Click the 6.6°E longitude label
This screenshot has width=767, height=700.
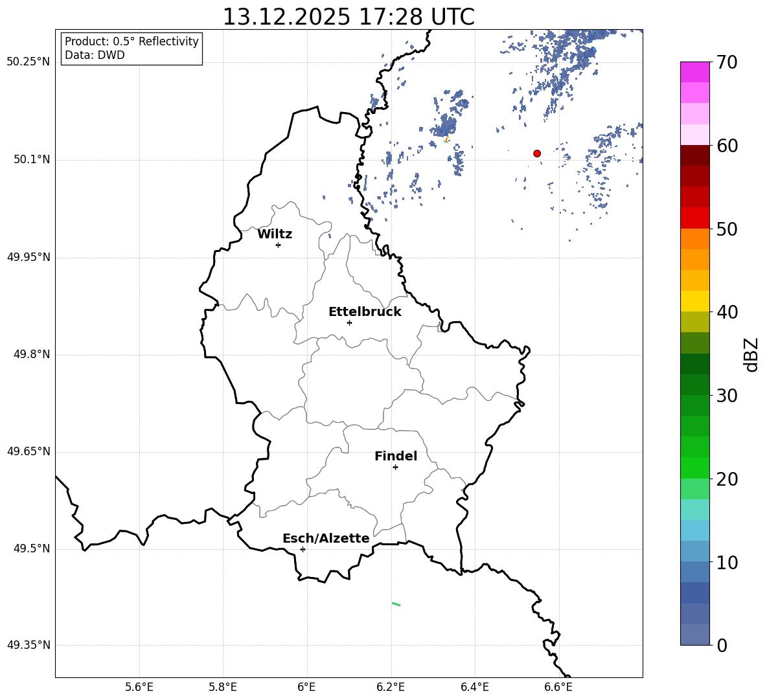pyautogui.click(x=558, y=687)
